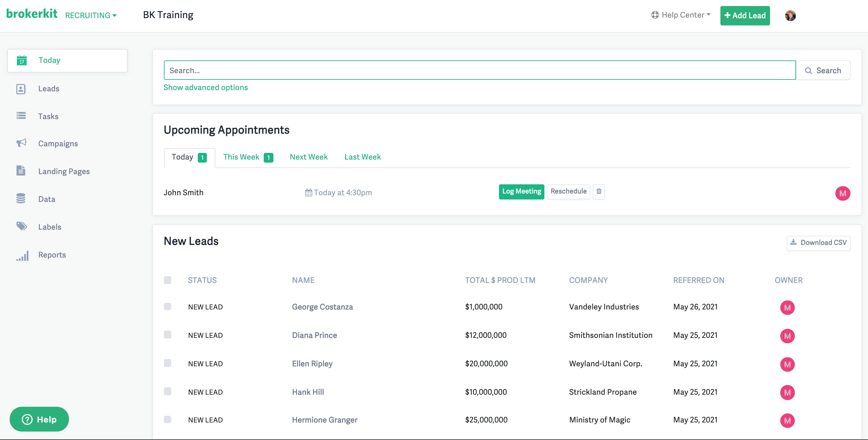Click the brokerkit logo
868x440 pixels.
(x=32, y=14)
